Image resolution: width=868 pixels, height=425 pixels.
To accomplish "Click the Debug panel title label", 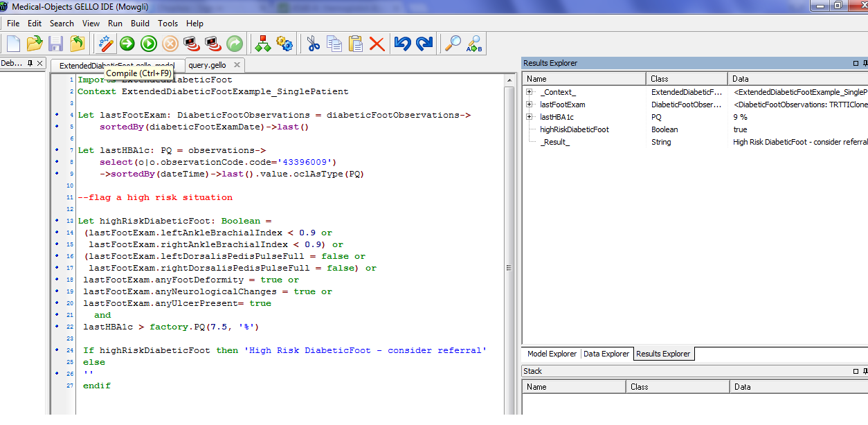I will 12,63.
